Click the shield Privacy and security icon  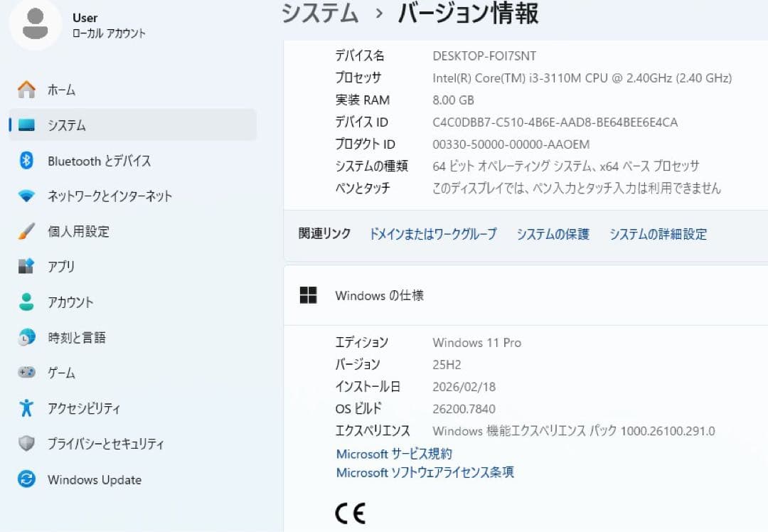[26, 443]
